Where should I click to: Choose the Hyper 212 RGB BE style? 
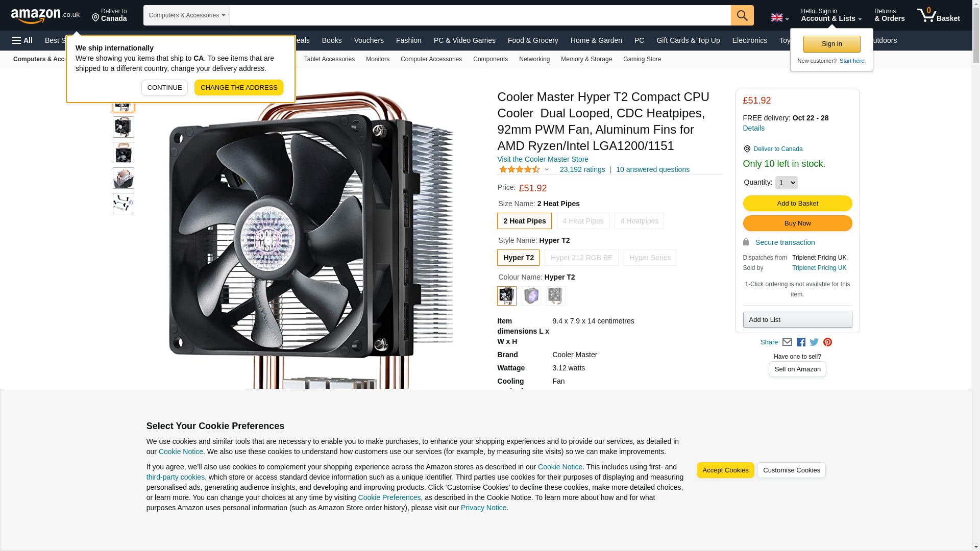tap(581, 258)
